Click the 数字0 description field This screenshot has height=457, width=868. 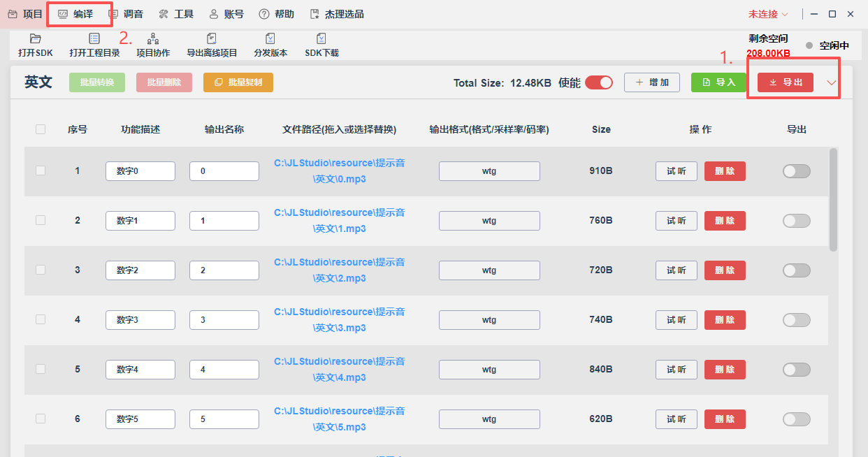click(140, 171)
